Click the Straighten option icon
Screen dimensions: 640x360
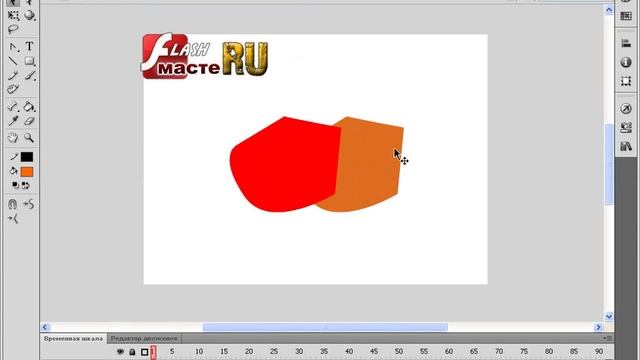click(x=13, y=219)
